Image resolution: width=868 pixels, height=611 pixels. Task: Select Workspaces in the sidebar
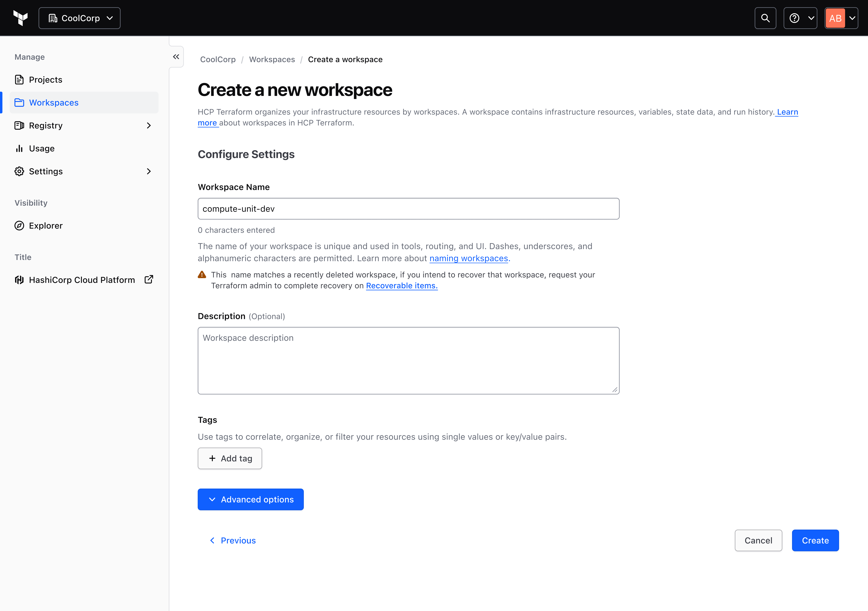[x=54, y=103]
